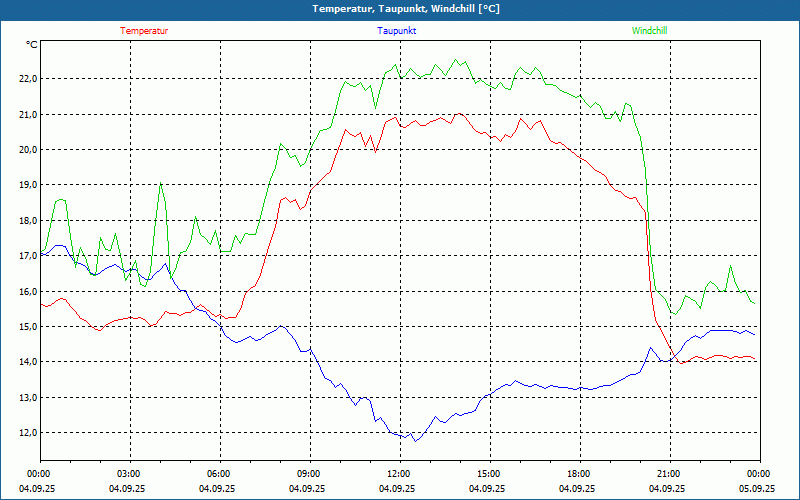Click the 22,0 y-axis value
This screenshot has height=500, width=800.
click(29, 79)
